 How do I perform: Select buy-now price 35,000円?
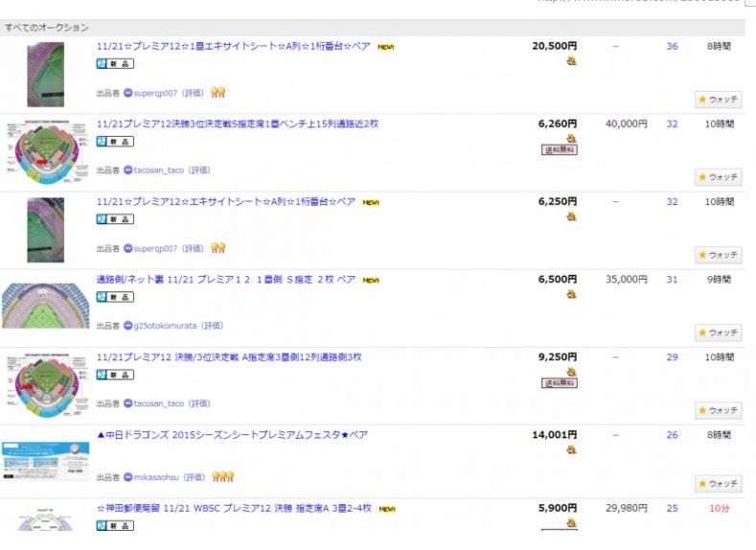click(x=627, y=280)
